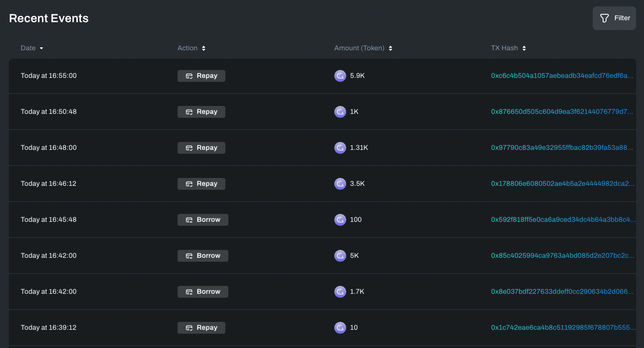Sort events by Date column arrow
Viewport: 644px width, 348px height.
(x=41, y=48)
